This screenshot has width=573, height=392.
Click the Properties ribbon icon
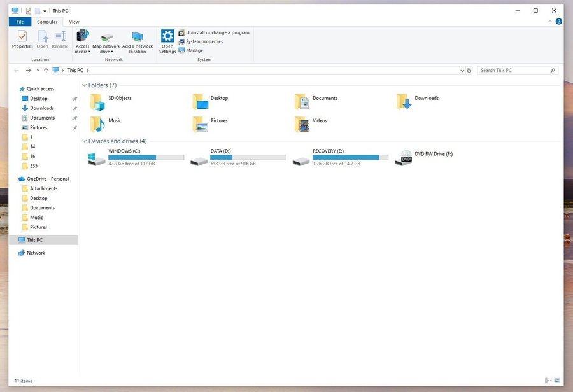22,37
